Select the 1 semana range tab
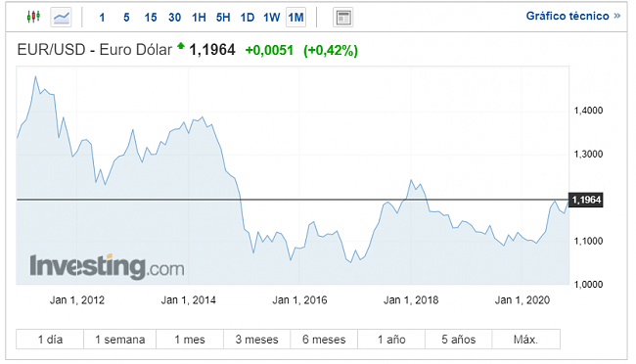 (x=120, y=340)
